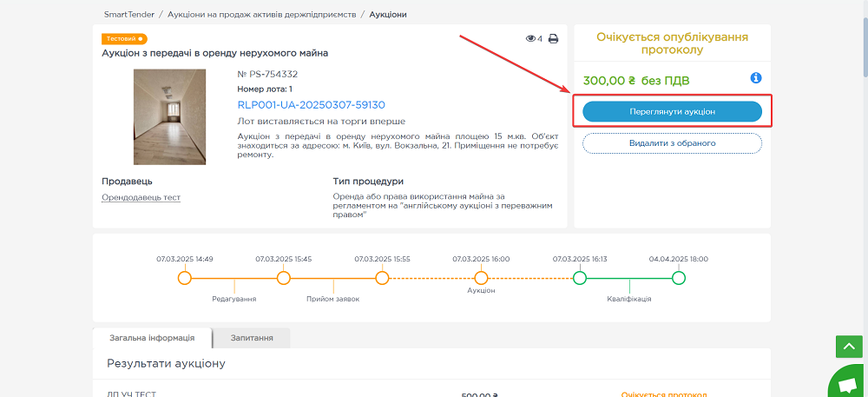Click the timeline marker for 07.03.2025 15:45
The height and width of the screenshot is (397, 868).
[283, 278]
